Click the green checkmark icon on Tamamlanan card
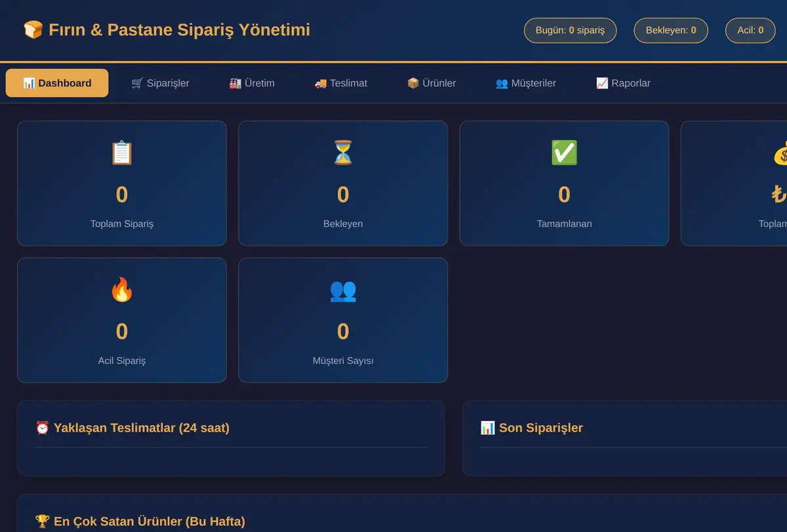This screenshot has width=787, height=532. (564, 153)
